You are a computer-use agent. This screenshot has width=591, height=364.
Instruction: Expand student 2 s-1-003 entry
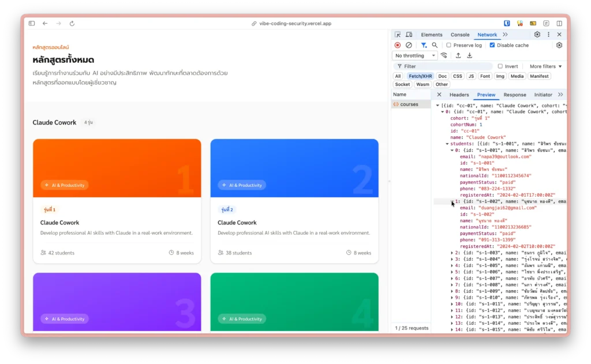click(x=452, y=253)
